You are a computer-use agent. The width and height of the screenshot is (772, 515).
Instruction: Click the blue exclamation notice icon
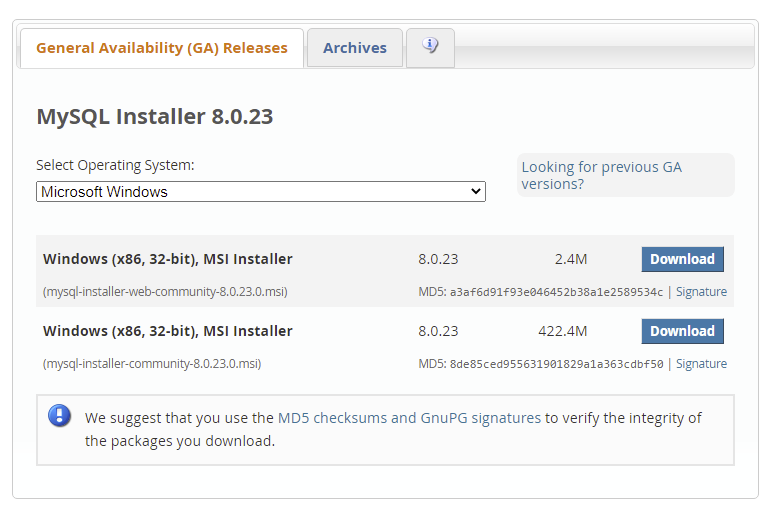coord(60,416)
